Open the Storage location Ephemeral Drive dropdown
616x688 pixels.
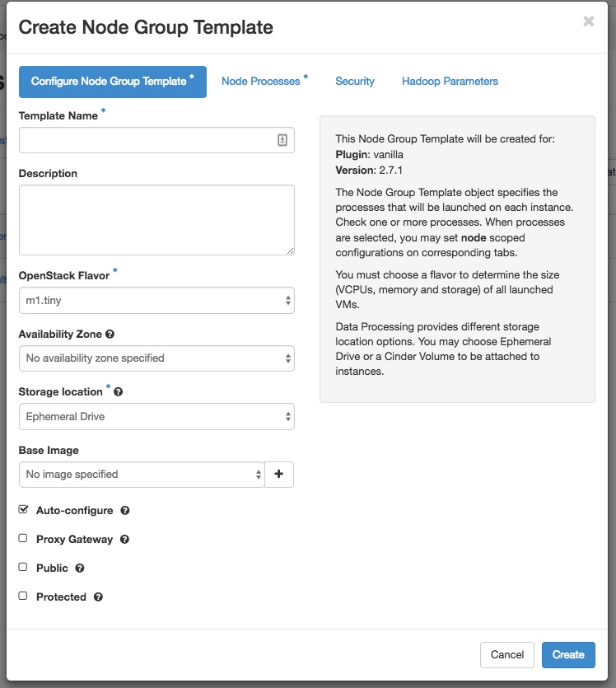[156, 417]
